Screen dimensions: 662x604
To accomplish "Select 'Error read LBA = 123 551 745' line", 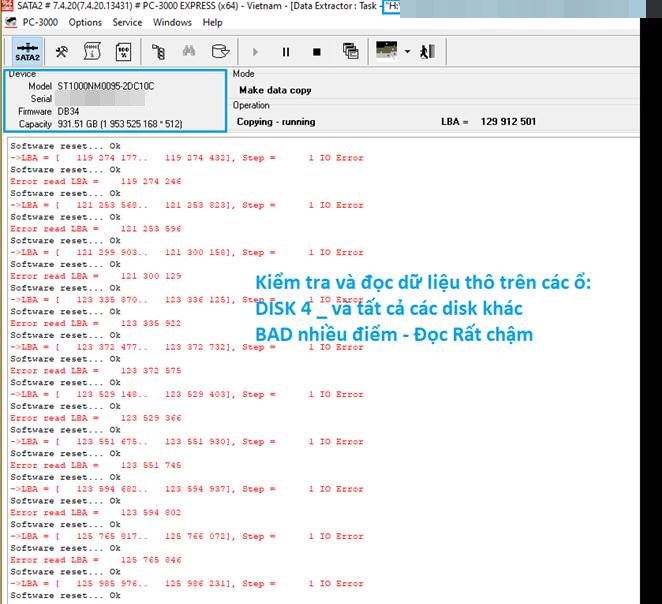I will (x=96, y=465).
